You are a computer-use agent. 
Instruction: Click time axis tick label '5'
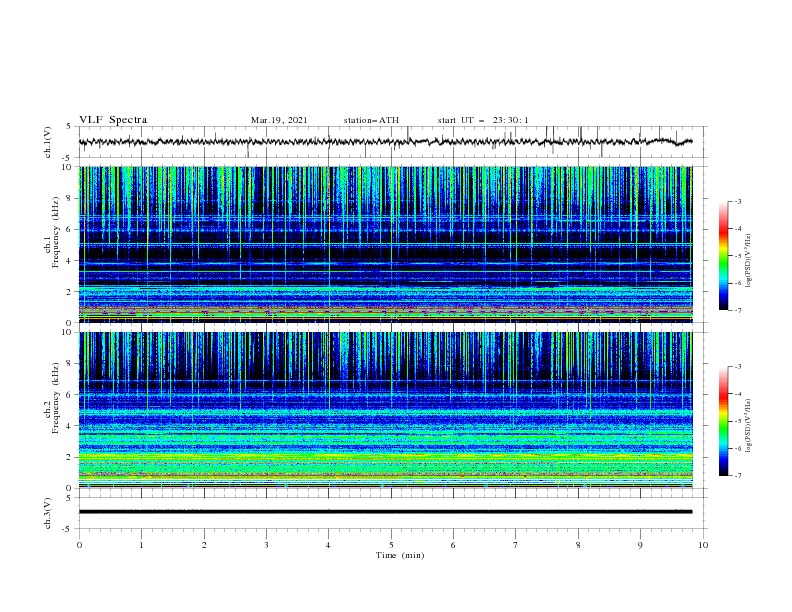391,545
